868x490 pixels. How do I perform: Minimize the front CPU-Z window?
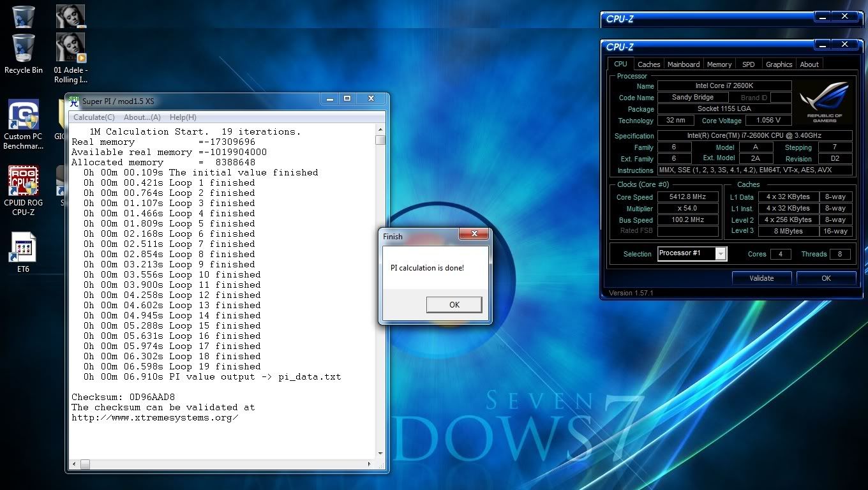pos(823,45)
